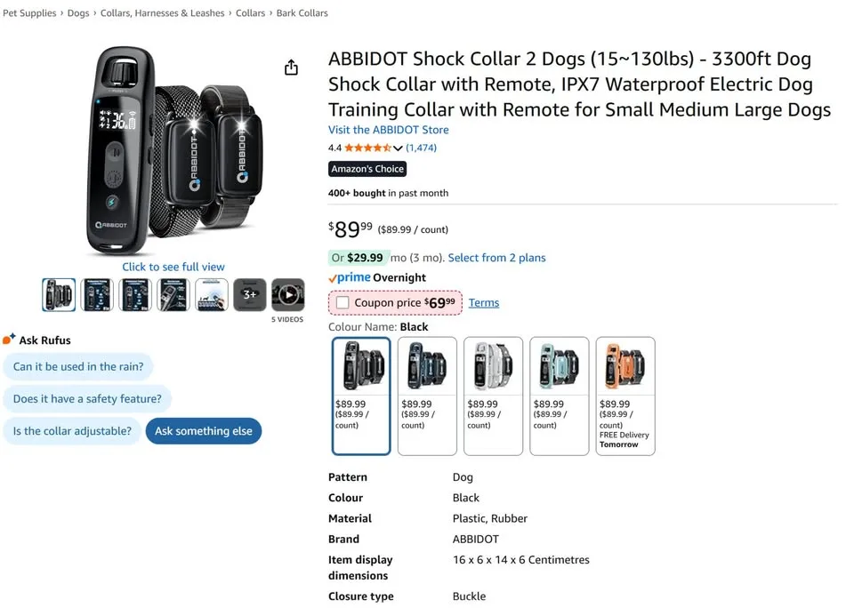This screenshot has width=854, height=616.
Task: Go to Pet Supplies via breadcrumb
Action: (x=29, y=13)
